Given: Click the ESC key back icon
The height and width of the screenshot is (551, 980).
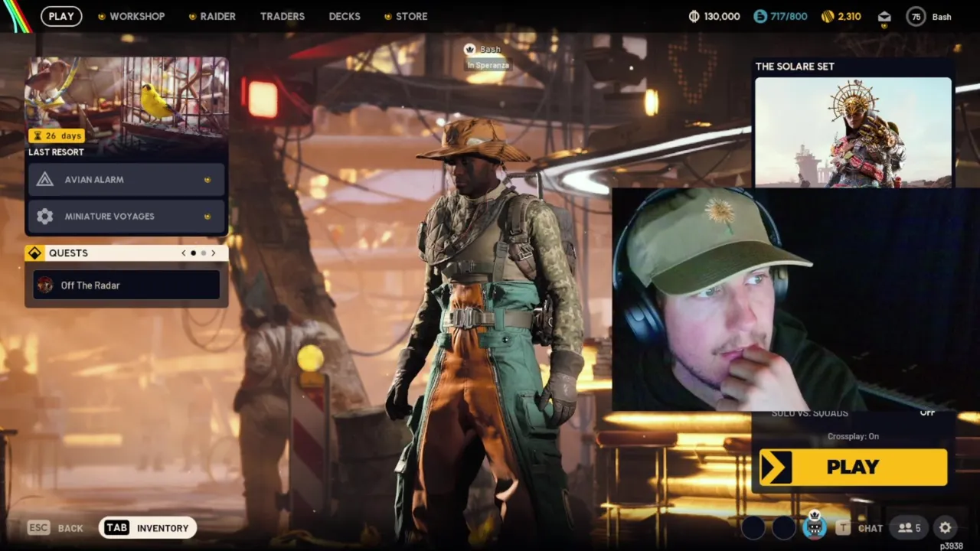Looking at the screenshot, I should (39, 528).
